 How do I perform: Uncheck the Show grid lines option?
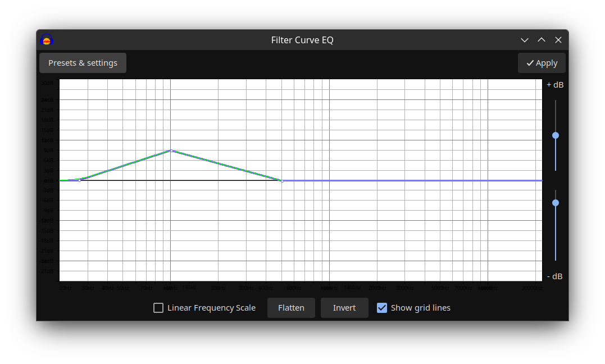pos(382,308)
